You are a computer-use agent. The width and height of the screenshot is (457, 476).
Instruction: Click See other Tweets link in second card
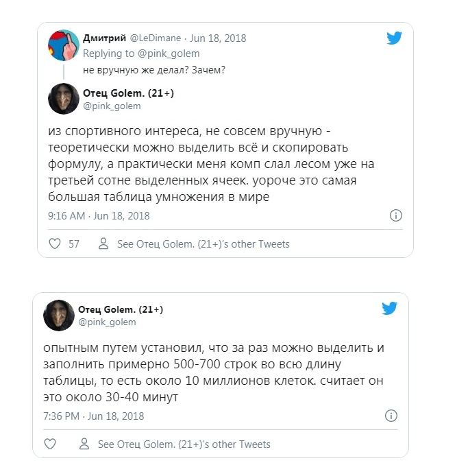(184, 444)
